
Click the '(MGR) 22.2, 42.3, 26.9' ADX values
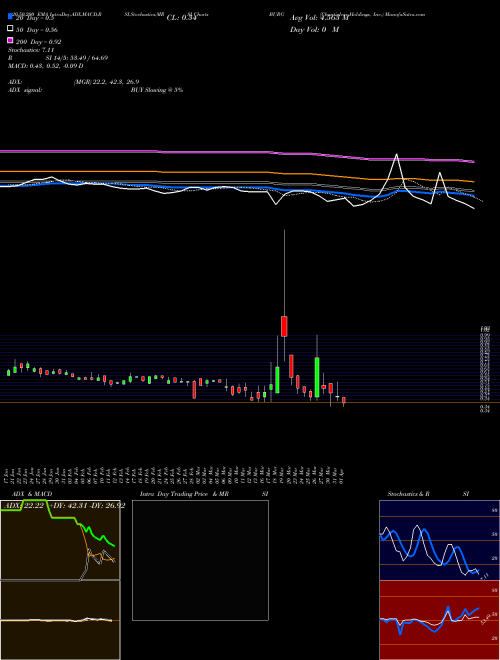[x=106, y=82]
